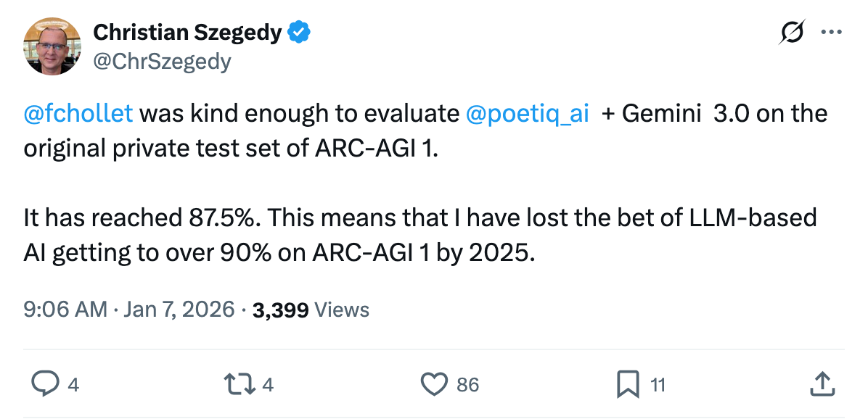Image resolution: width=868 pixels, height=419 pixels.
Task: Open the @ChrSzegedy handle link
Action: tap(162, 62)
